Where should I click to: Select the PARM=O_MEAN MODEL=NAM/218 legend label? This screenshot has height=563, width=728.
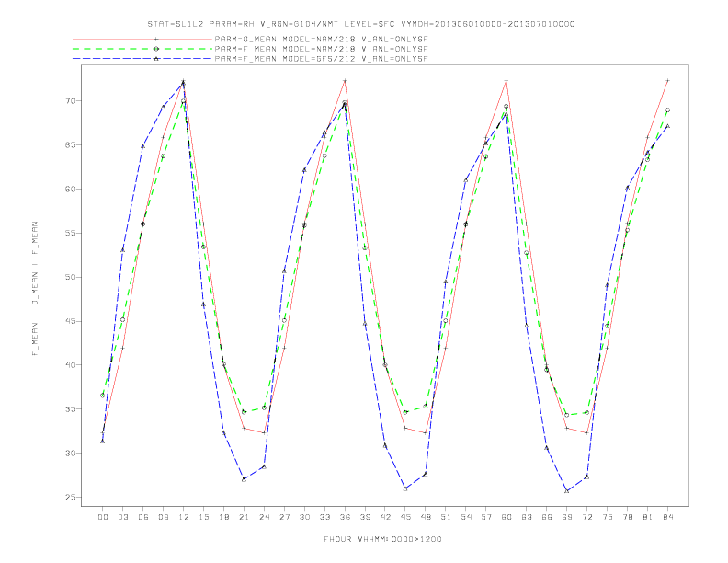(x=321, y=39)
